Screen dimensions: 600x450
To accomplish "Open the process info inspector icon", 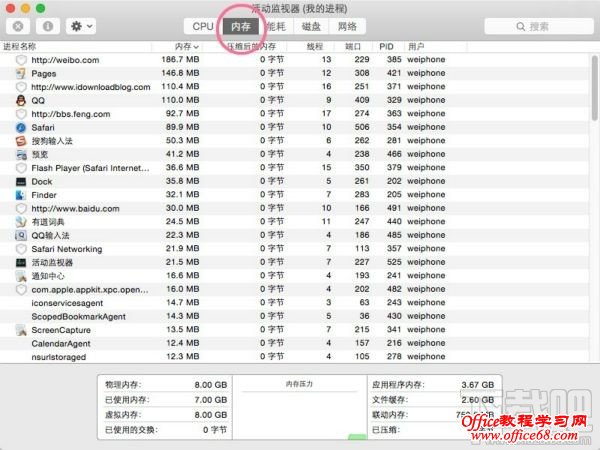I will pyautogui.click(x=48, y=26).
